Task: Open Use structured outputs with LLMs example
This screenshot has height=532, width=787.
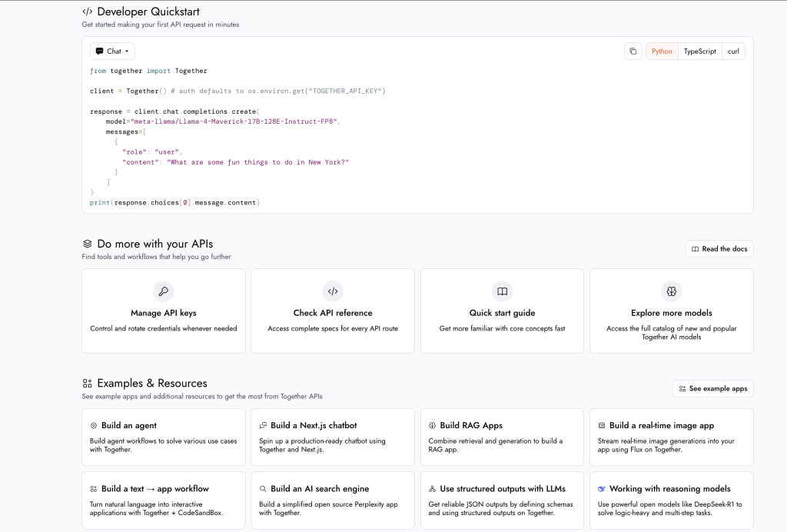Action: click(x=502, y=500)
